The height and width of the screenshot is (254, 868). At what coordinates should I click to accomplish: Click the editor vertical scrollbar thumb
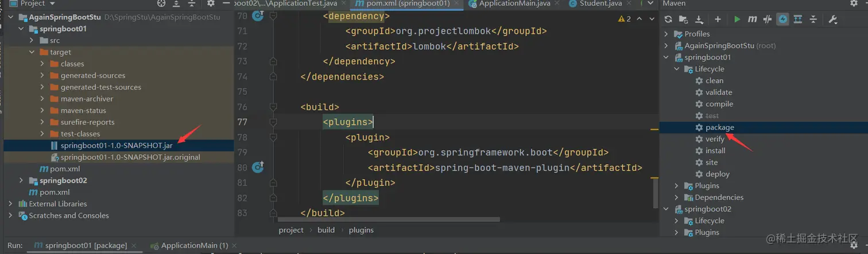tap(656, 192)
